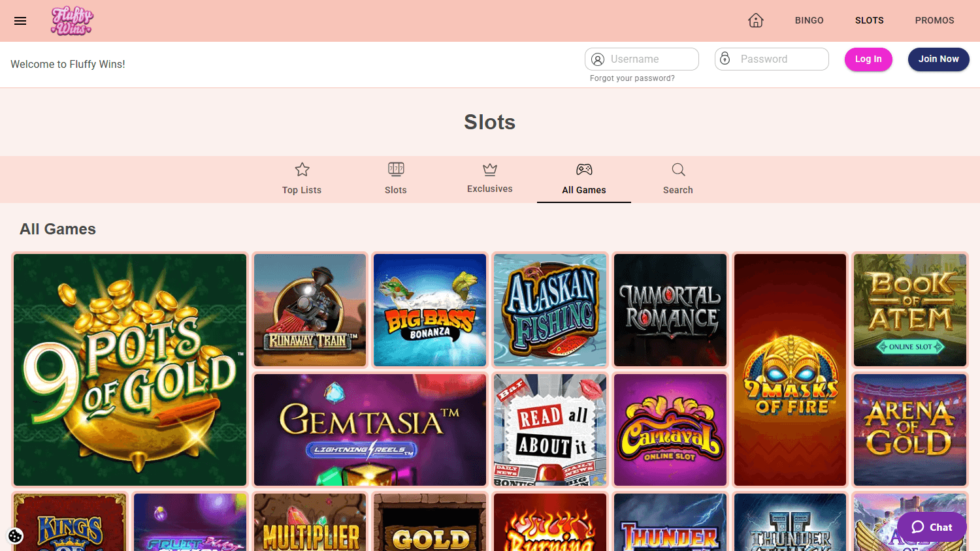Click the Exclusives crown icon
Screen dimensions: 980x551
[490, 170]
